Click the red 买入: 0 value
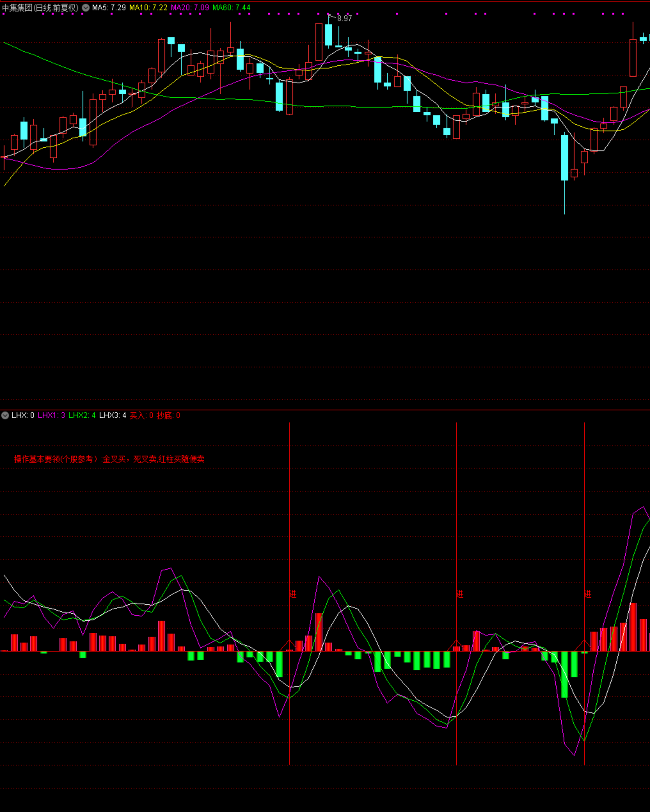The height and width of the screenshot is (812, 650). click(x=142, y=415)
